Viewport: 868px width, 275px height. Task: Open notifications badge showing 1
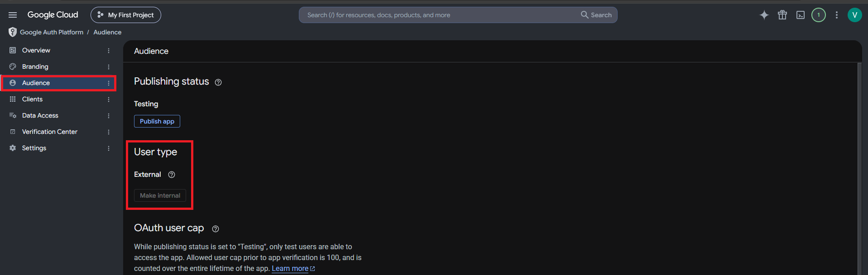point(819,15)
